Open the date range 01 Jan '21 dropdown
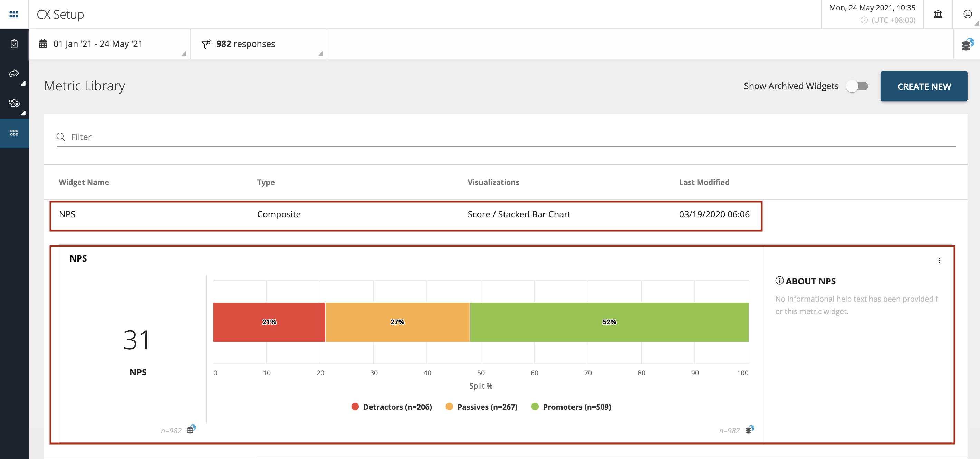Viewport: 980px width, 459px height. click(x=109, y=44)
